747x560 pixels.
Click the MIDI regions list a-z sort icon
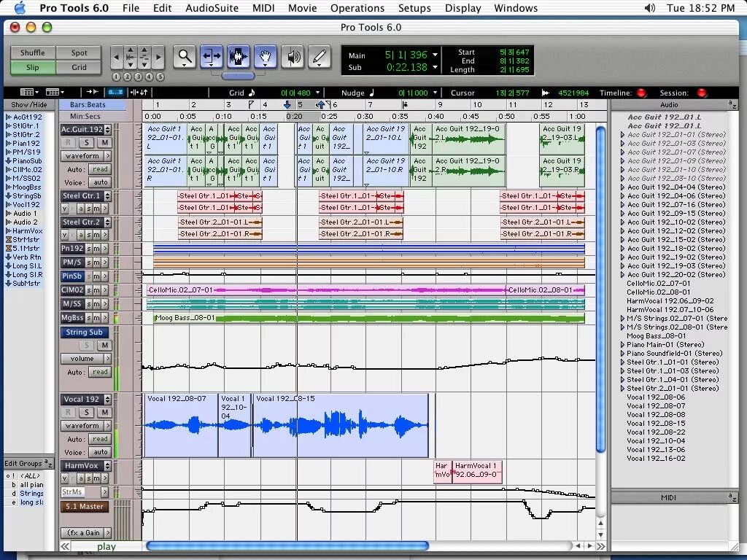[x=732, y=497]
